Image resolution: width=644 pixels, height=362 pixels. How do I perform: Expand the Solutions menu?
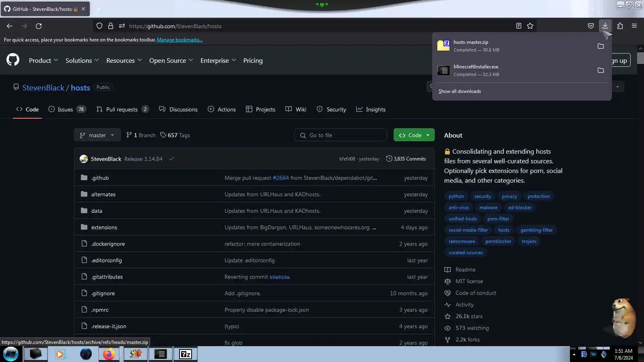click(x=82, y=60)
